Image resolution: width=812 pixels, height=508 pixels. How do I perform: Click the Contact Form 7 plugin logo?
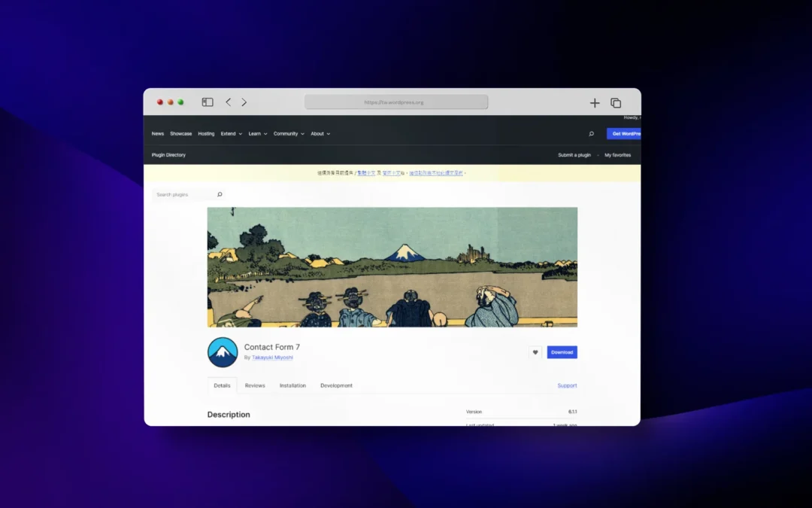[x=223, y=352]
